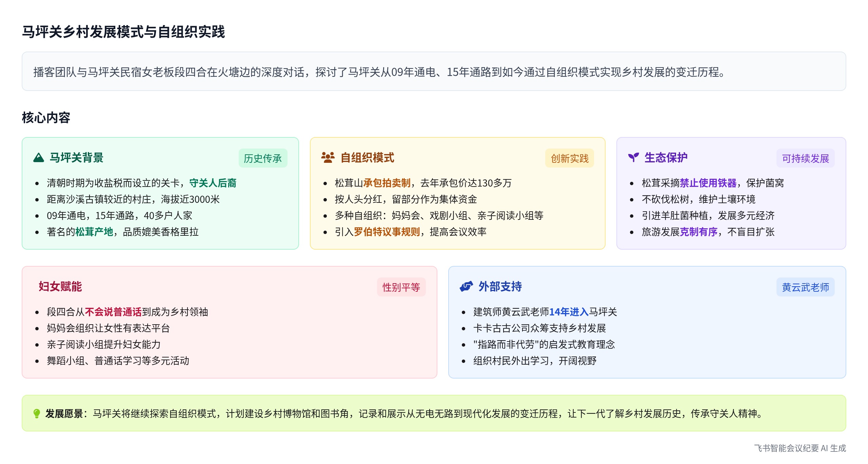Click the 创新实践 tag badge

click(570, 158)
